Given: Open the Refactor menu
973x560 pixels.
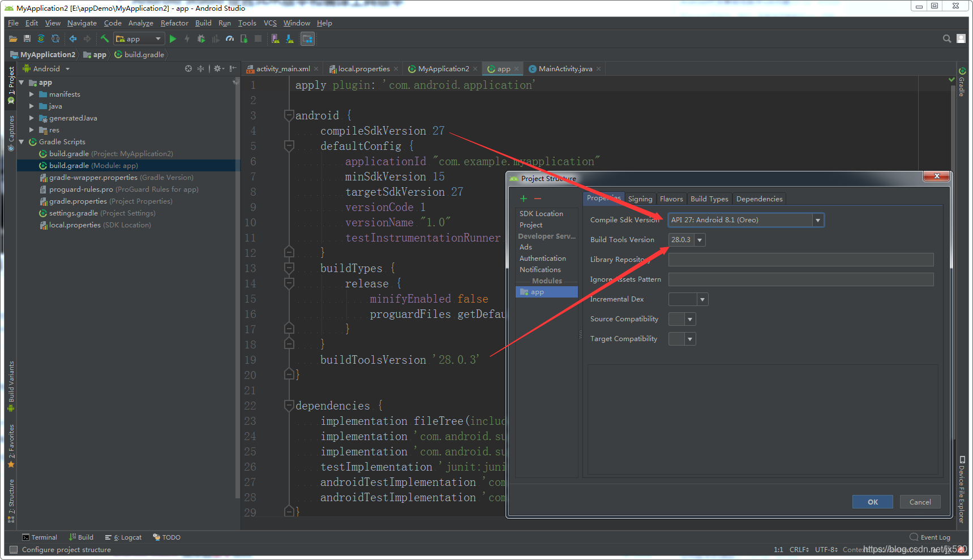Looking at the screenshot, I should (x=174, y=23).
